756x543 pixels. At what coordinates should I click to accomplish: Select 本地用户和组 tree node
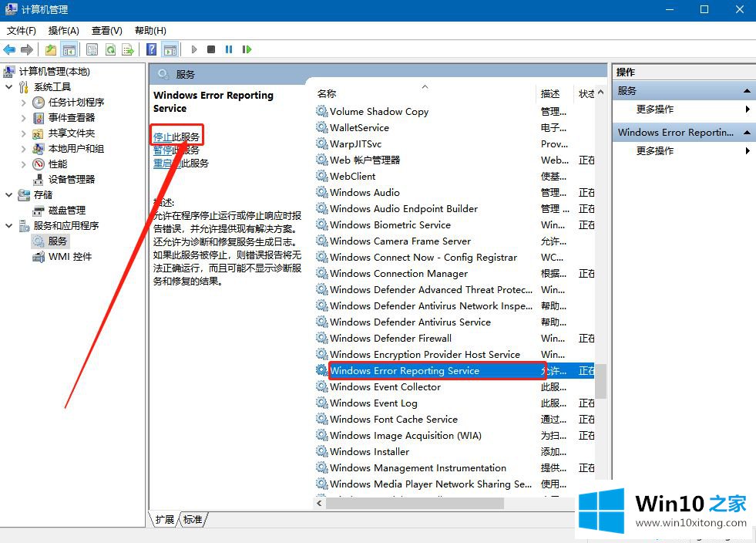[x=76, y=149]
